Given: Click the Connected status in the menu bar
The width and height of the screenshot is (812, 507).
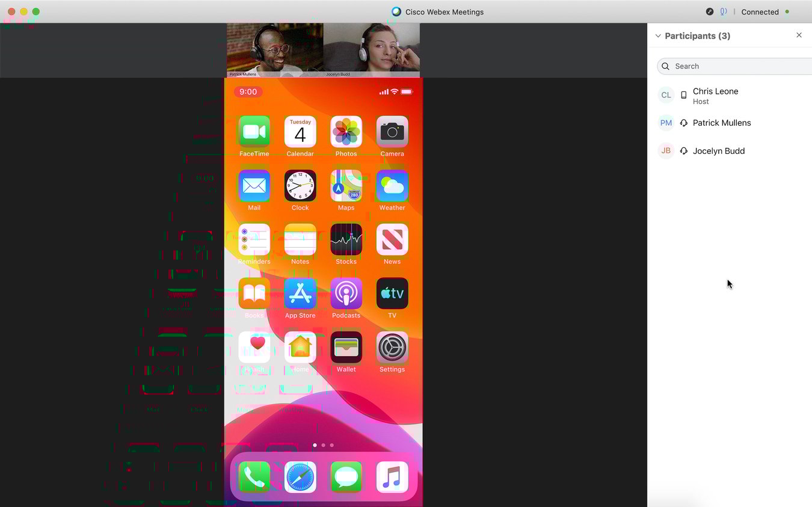Looking at the screenshot, I should click(760, 11).
